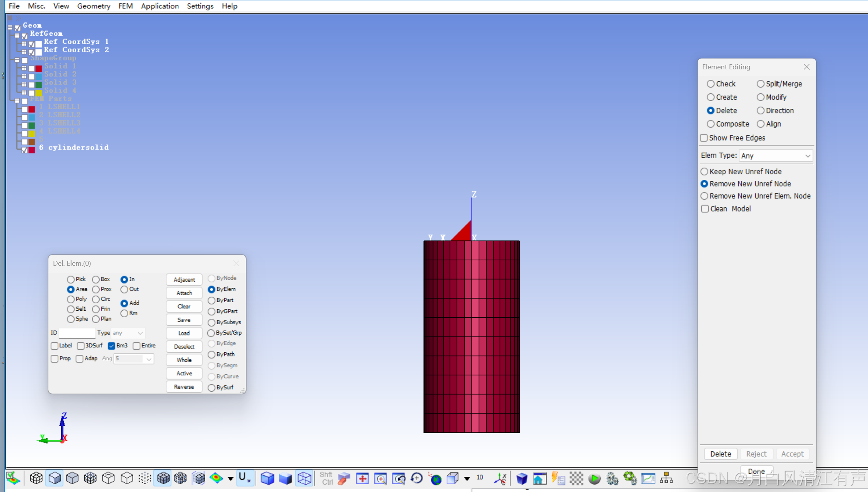
Task: Click the Whole selection button
Action: coord(184,360)
